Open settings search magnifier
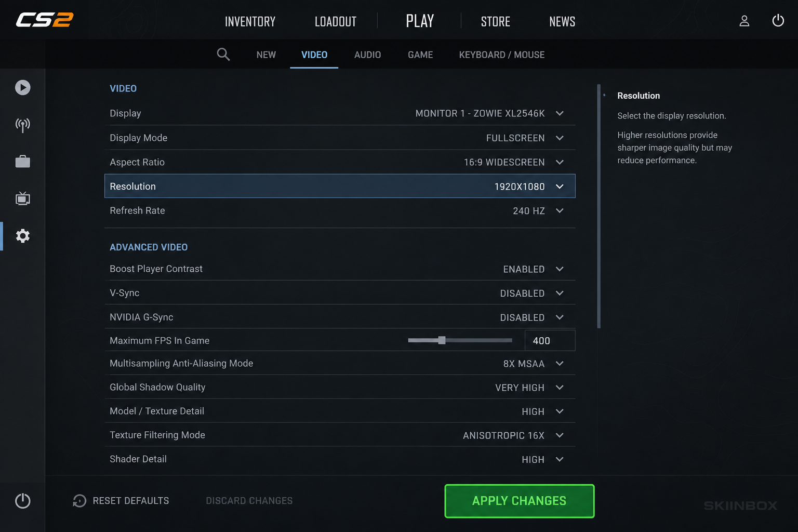This screenshot has width=798, height=532. [x=223, y=54]
